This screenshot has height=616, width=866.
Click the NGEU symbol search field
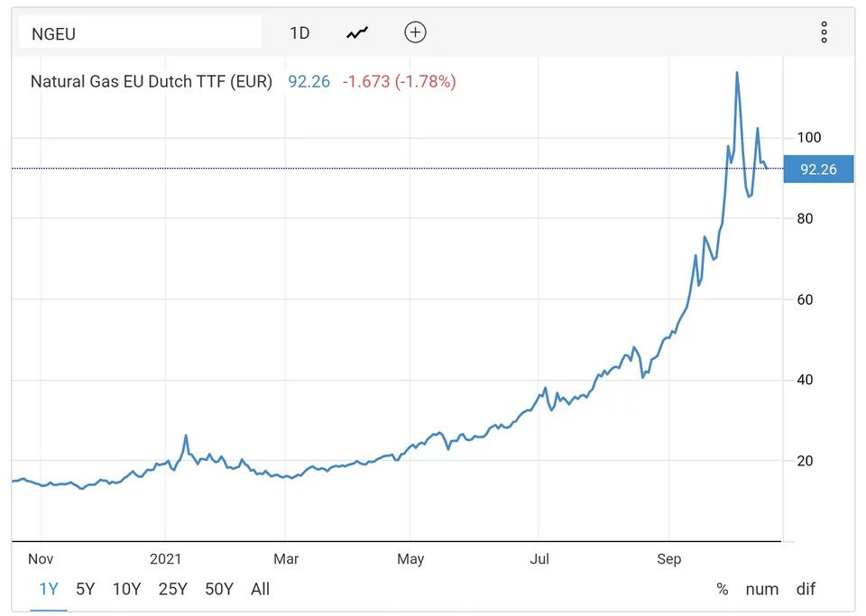140,32
